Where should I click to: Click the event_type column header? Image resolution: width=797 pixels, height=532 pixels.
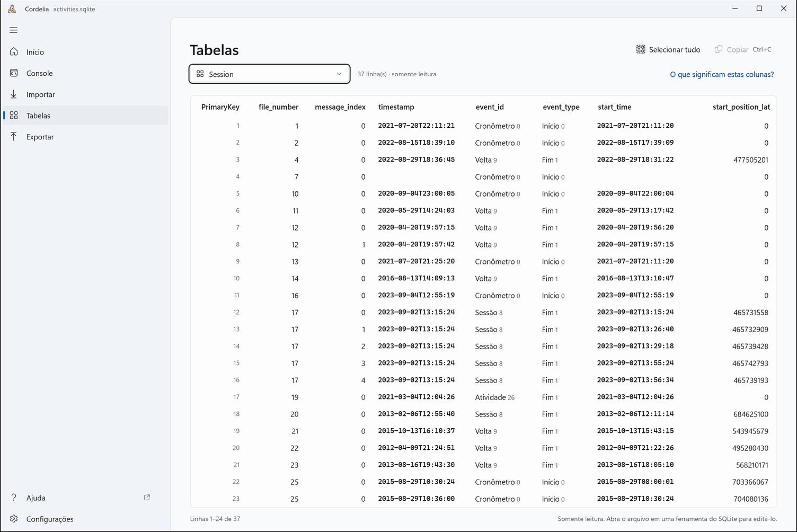(x=561, y=107)
